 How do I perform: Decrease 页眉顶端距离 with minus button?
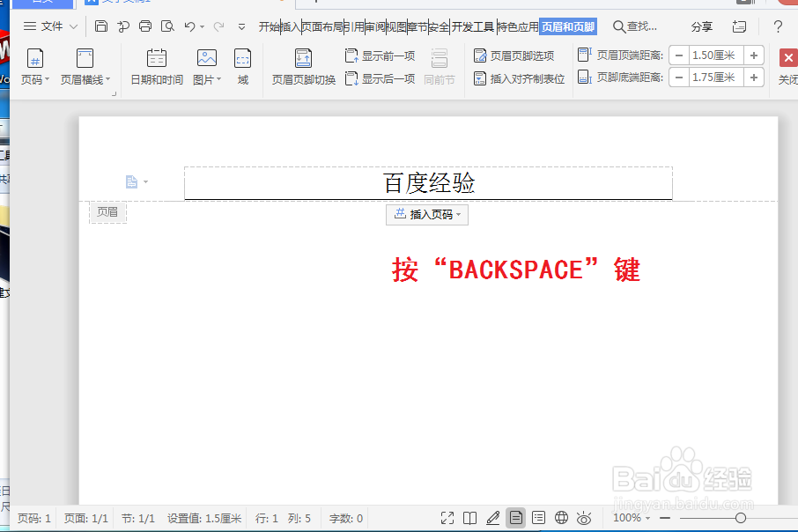coord(679,55)
